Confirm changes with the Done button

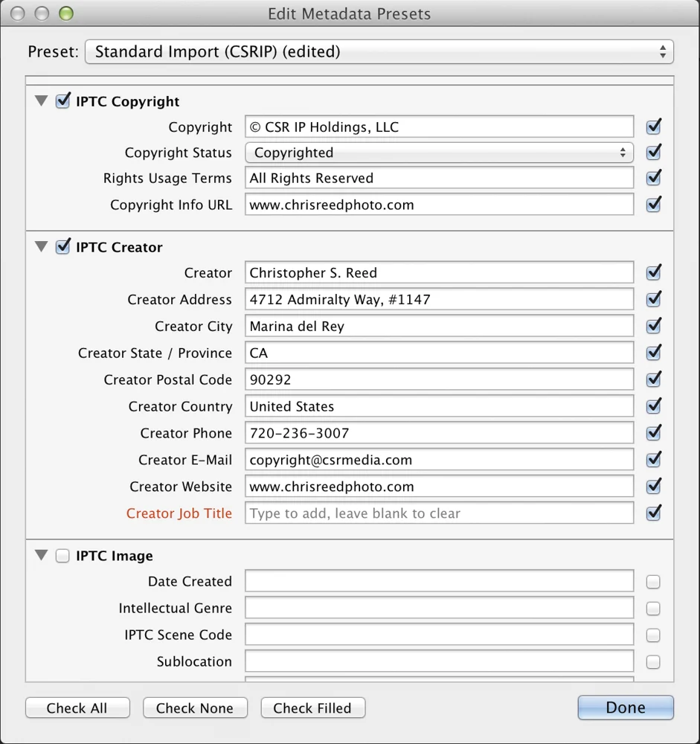[x=626, y=708]
